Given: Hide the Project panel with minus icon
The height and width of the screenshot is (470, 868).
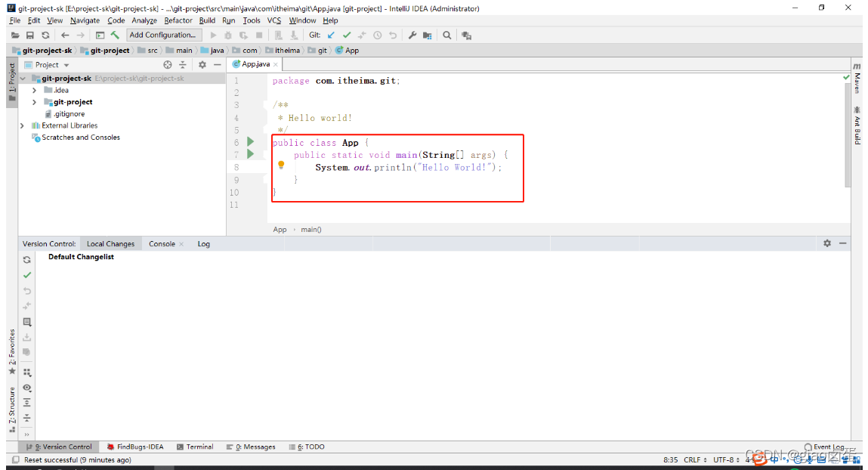Looking at the screenshot, I should pyautogui.click(x=218, y=65).
